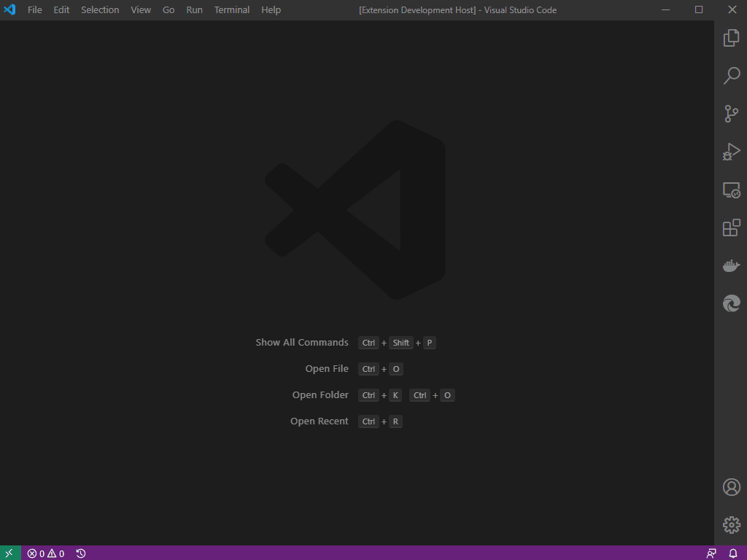Viewport: 747px width, 560px height.
Task: Open the Go menu
Action: pos(169,10)
